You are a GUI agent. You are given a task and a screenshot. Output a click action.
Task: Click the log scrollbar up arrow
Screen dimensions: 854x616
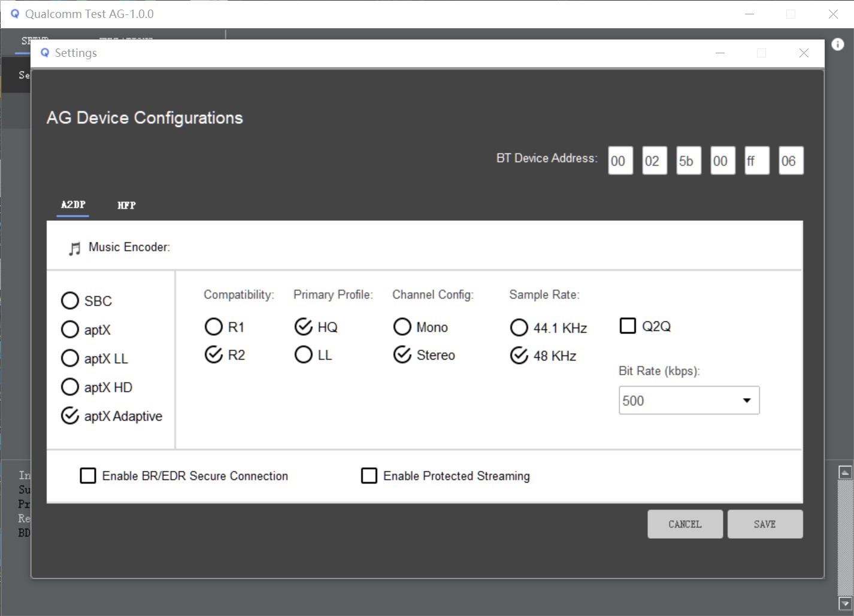[845, 472]
